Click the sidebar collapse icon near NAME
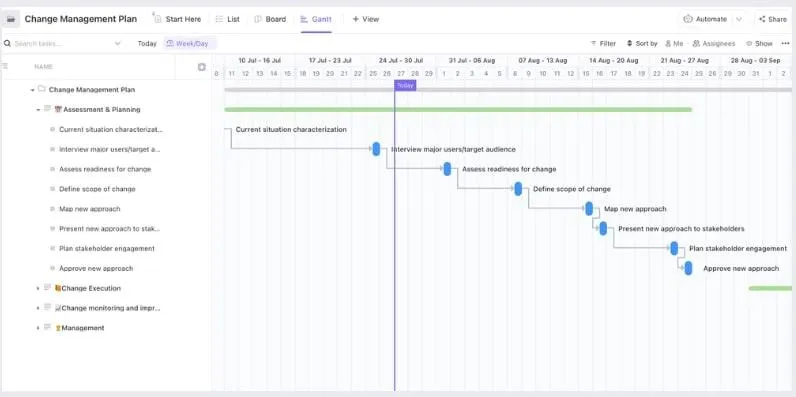Screen dimensions: 796x397 5,67
